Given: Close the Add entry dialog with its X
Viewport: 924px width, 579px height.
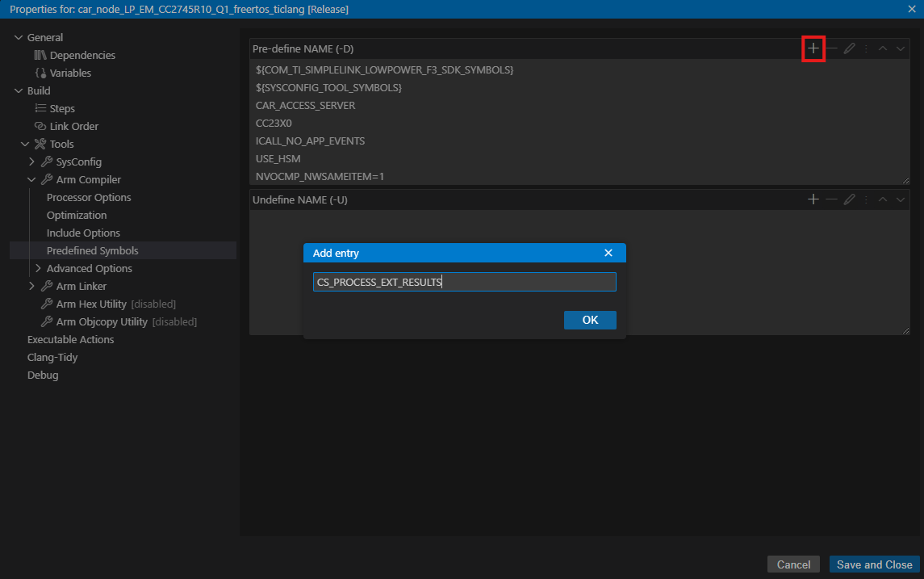Looking at the screenshot, I should (x=608, y=252).
